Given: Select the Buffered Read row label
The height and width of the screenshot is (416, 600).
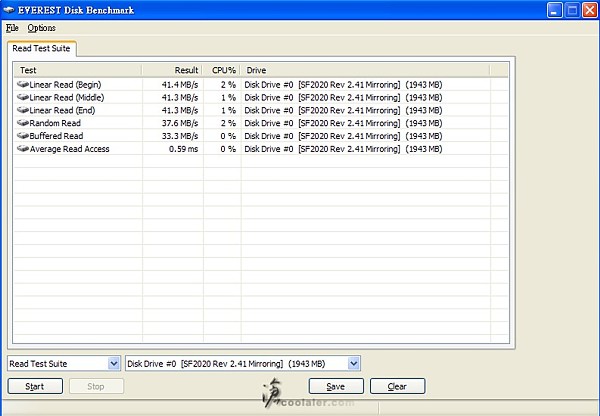Looking at the screenshot, I should (x=56, y=136).
